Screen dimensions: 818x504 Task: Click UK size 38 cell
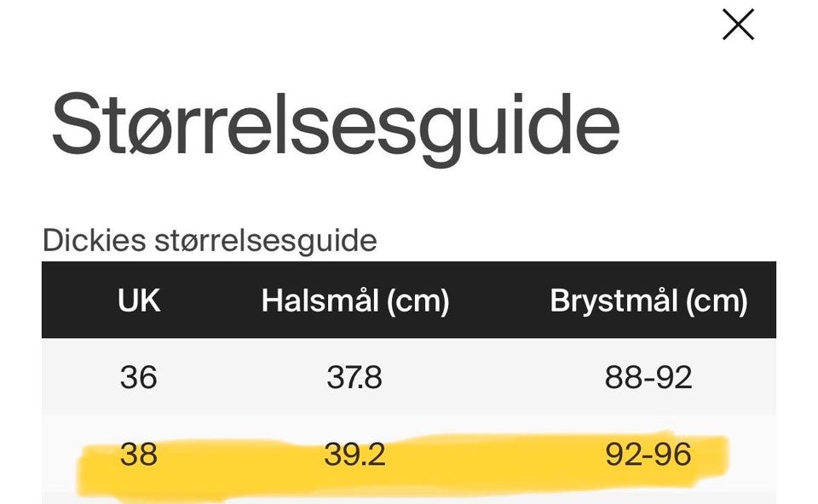[138, 455]
